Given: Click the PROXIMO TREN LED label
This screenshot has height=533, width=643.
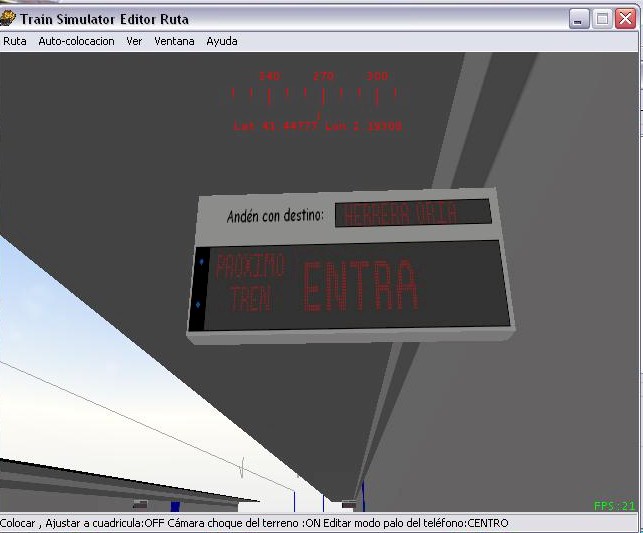Looking at the screenshot, I should point(249,282).
